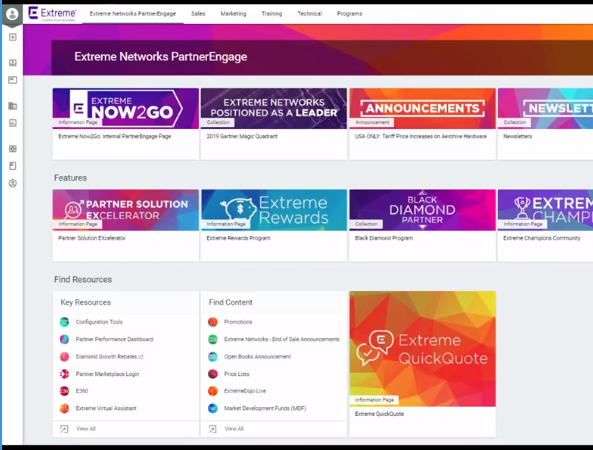Screen dimensions: 593x450
Task: Click the Key Resources View All arrow icon
Action: tap(64, 429)
